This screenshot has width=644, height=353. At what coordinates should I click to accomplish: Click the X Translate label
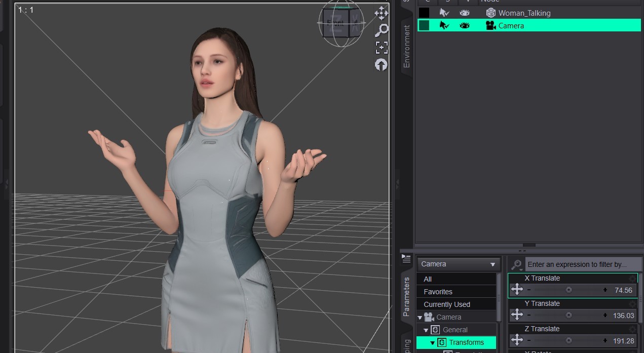coord(542,278)
